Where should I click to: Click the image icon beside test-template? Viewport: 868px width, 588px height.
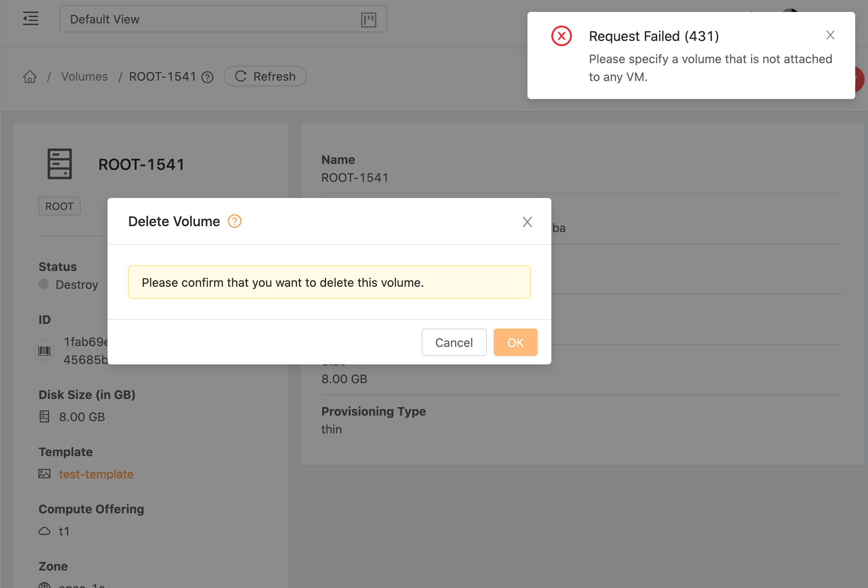click(x=44, y=474)
